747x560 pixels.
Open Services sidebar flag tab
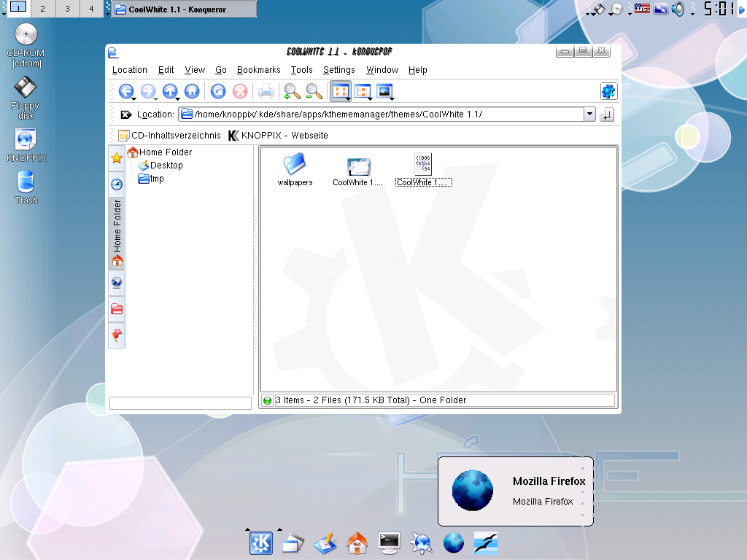(117, 335)
